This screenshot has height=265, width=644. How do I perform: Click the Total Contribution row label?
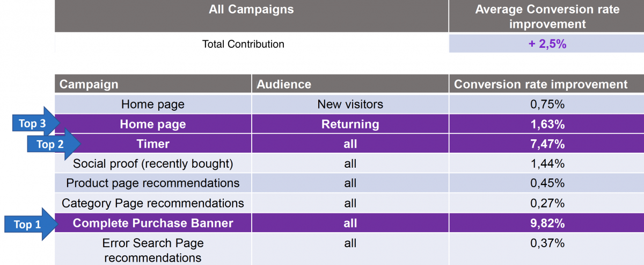tap(243, 44)
